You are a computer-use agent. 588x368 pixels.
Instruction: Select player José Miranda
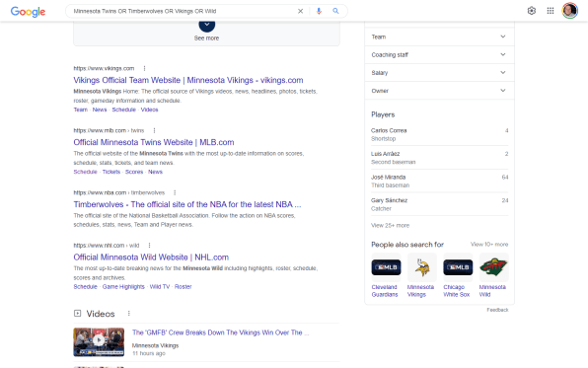(439, 181)
